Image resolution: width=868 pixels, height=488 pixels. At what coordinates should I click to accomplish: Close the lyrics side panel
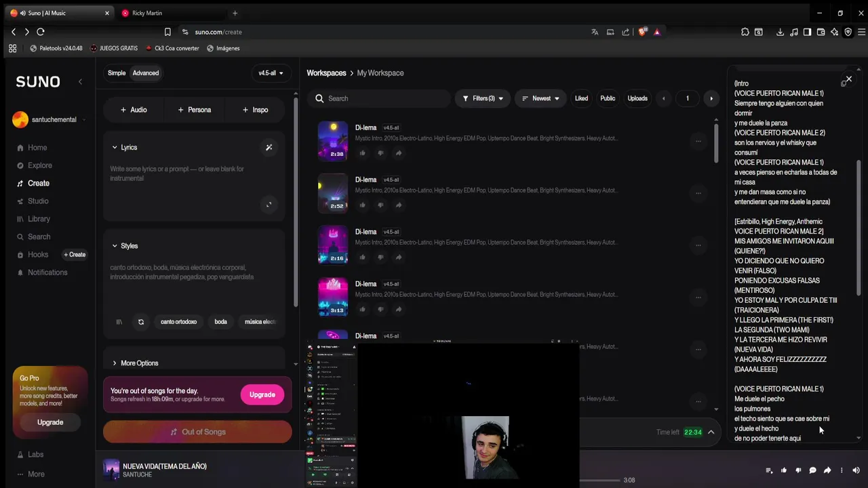click(848, 79)
